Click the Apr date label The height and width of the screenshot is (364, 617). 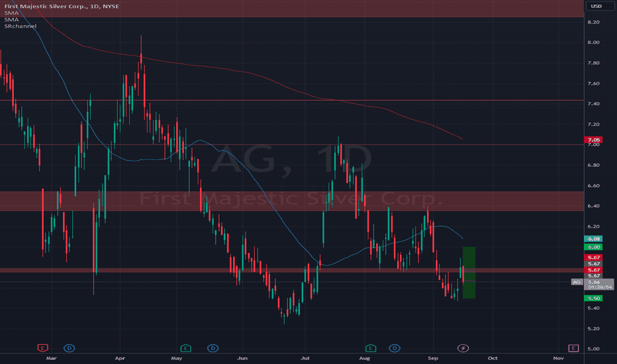pos(120,358)
